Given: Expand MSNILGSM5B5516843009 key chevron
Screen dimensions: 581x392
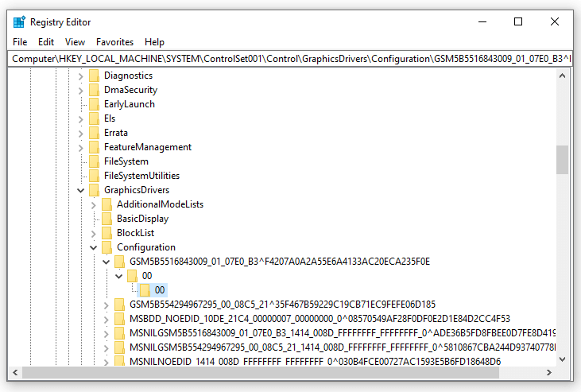Looking at the screenshot, I should 106,333.
